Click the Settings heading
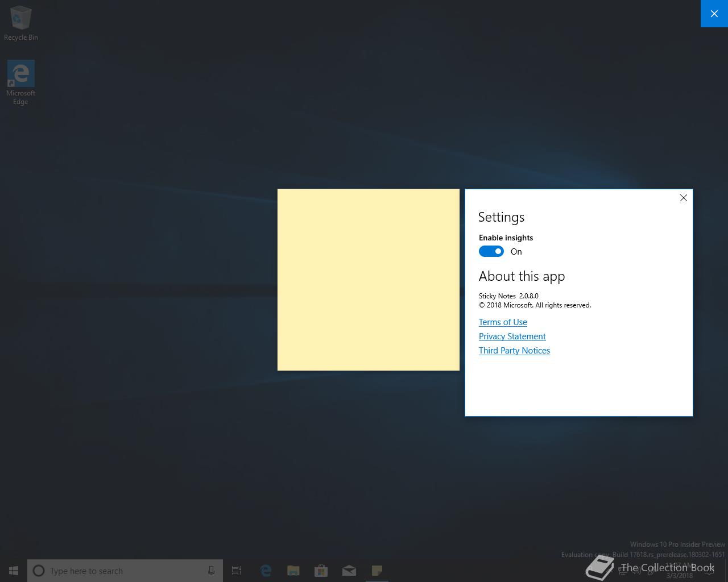The image size is (728, 582). point(501,217)
